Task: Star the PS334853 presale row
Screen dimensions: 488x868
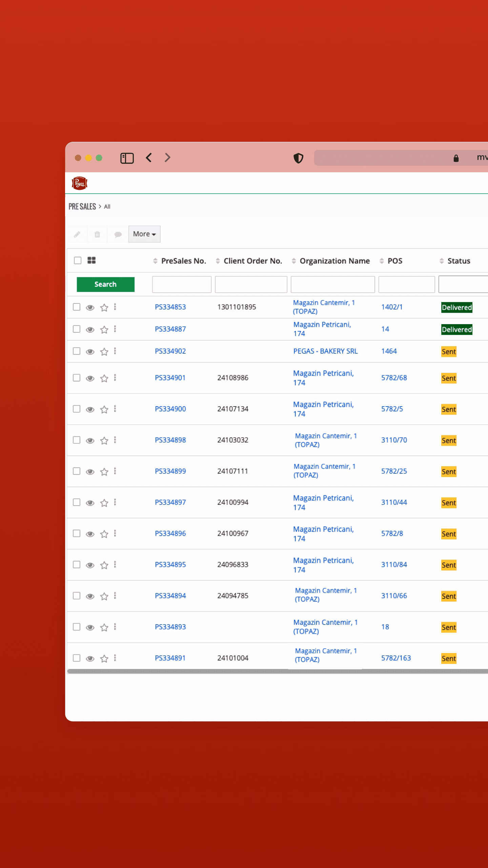Action: coord(104,308)
